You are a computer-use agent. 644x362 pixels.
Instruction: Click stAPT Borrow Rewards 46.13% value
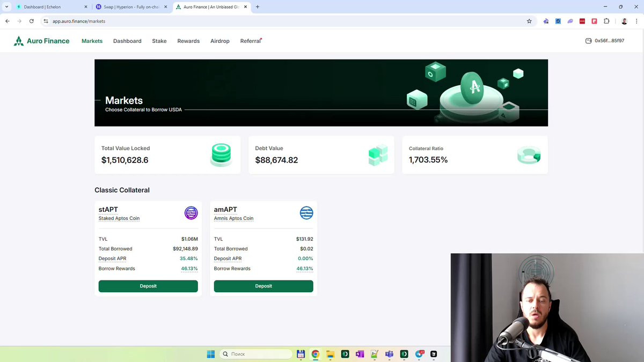click(189, 269)
